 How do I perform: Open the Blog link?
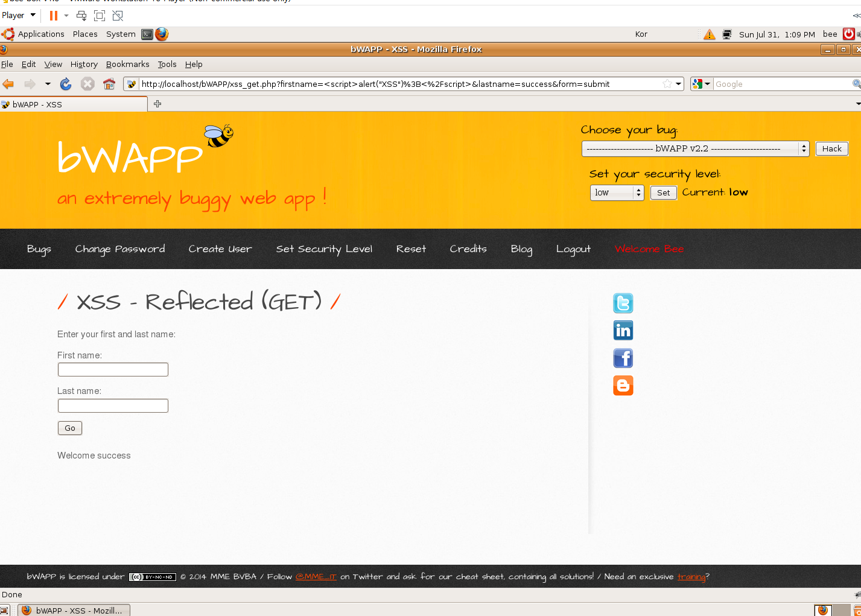tap(521, 249)
